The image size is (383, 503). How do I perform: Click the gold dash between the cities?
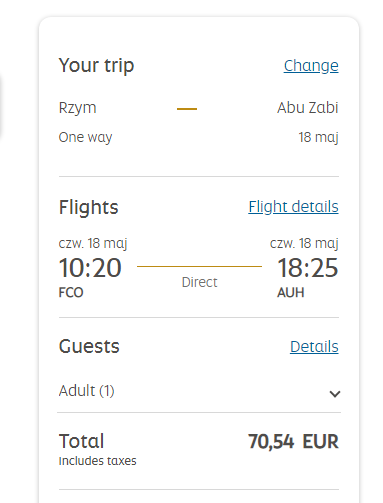[x=187, y=109]
